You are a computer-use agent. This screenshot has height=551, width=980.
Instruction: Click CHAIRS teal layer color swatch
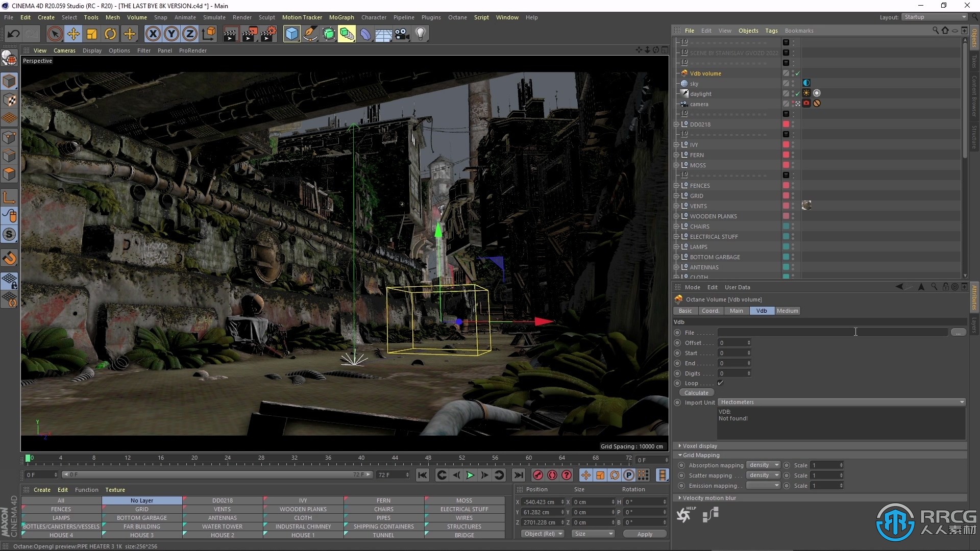[x=786, y=227]
